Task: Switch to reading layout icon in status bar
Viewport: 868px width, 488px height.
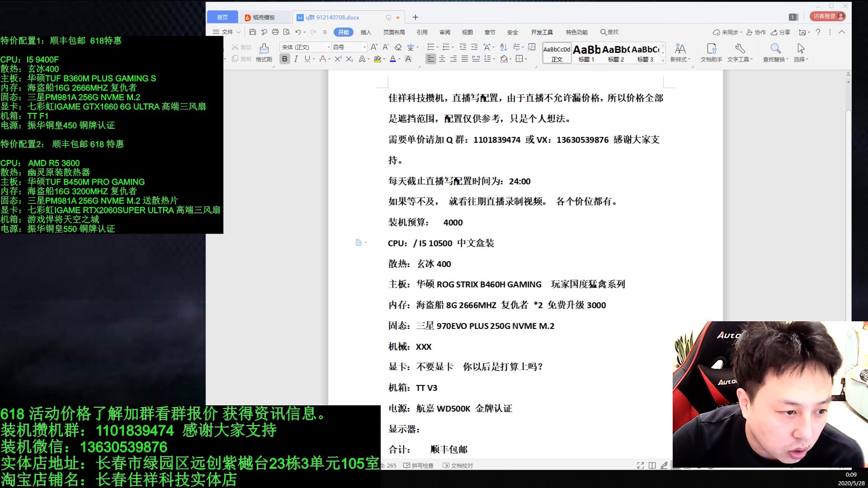Action: click(652, 465)
